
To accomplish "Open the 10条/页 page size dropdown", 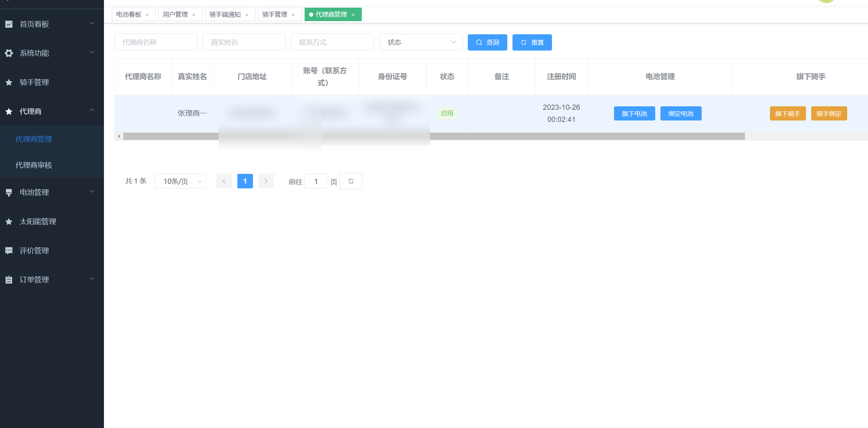I will 180,181.
